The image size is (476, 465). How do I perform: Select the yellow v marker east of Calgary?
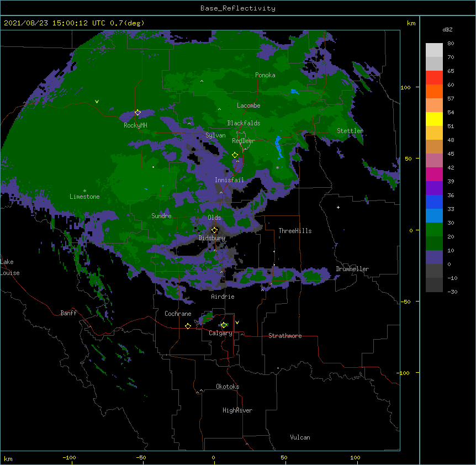pyautogui.click(x=237, y=323)
